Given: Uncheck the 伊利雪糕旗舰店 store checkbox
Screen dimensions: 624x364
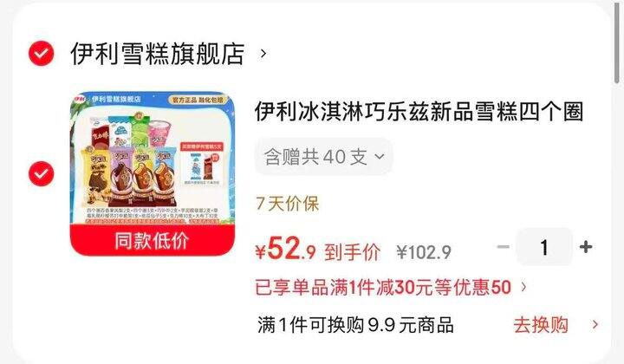Looking at the screenshot, I should click(x=41, y=54).
